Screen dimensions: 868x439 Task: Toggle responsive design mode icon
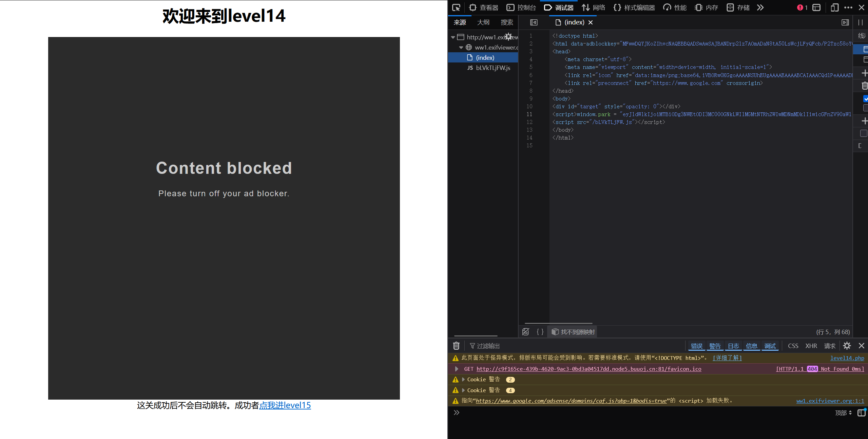(x=834, y=7)
